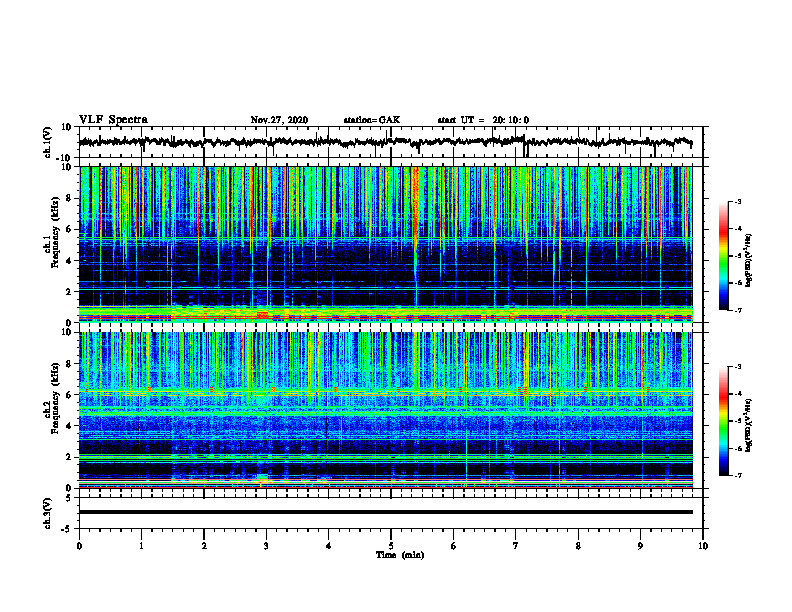792x612 pixels.
Task: Click the "-7" tick on upper colorbar
Action: click(x=737, y=310)
